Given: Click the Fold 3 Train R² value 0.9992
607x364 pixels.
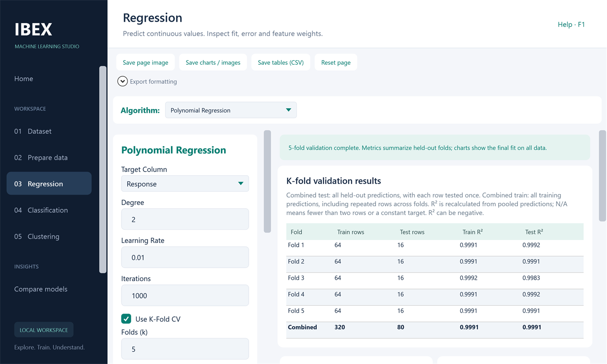Looking at the screenshot, I should 469,278.
